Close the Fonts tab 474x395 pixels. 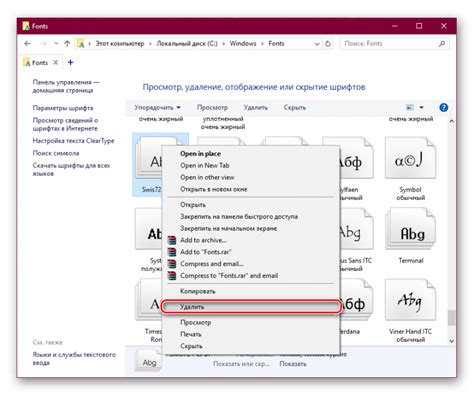pyautogui.click(x=56, y=62)
